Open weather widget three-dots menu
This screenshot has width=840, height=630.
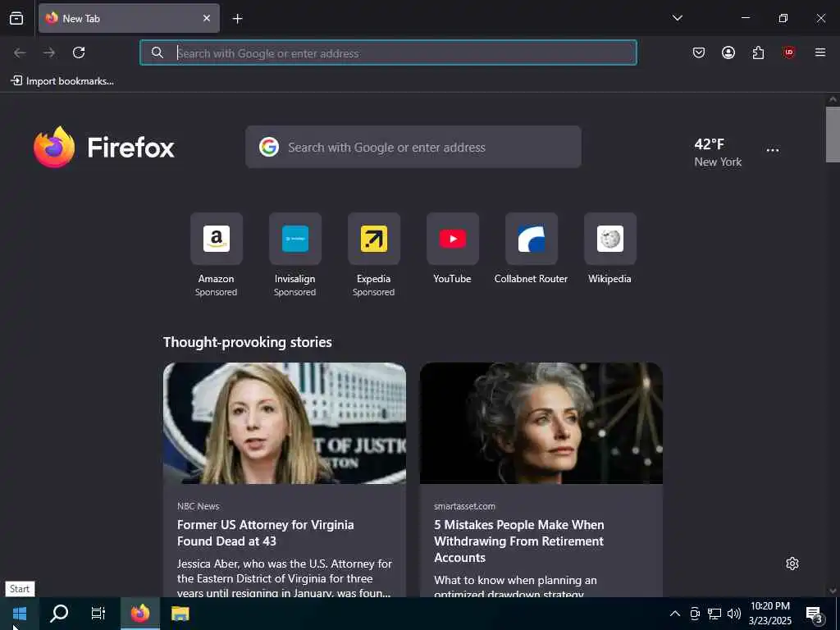click(x=773, y=151)
